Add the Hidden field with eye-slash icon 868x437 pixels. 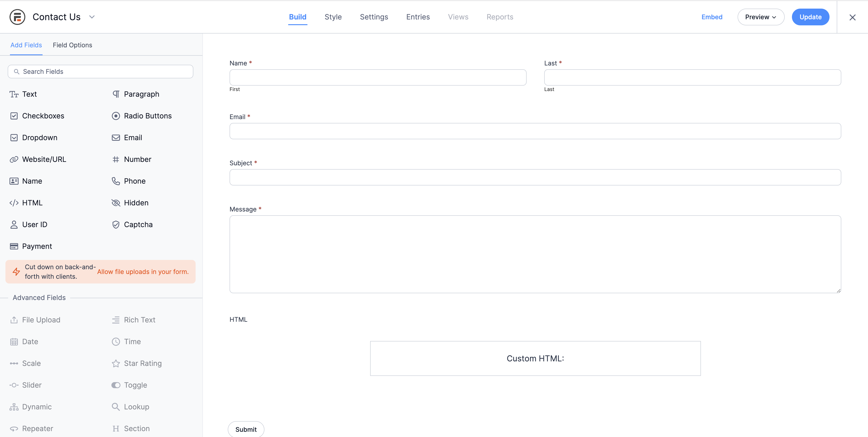[x=116, y=203]
